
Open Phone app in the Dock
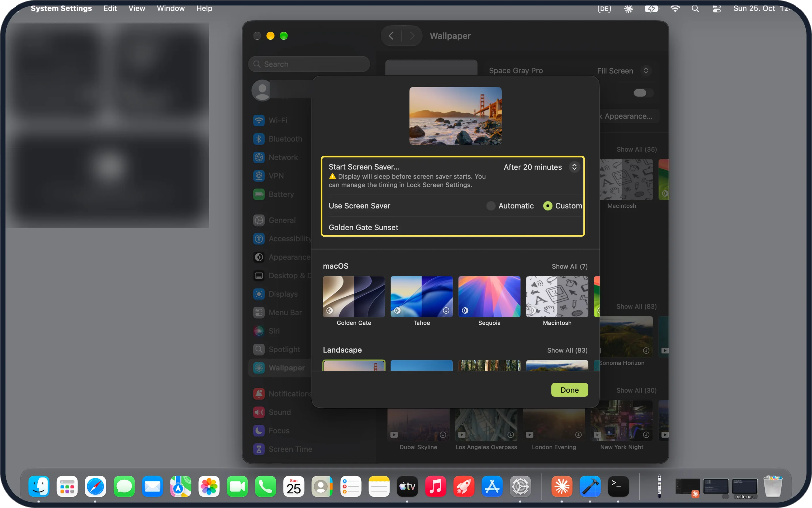(x=265, y=486)
